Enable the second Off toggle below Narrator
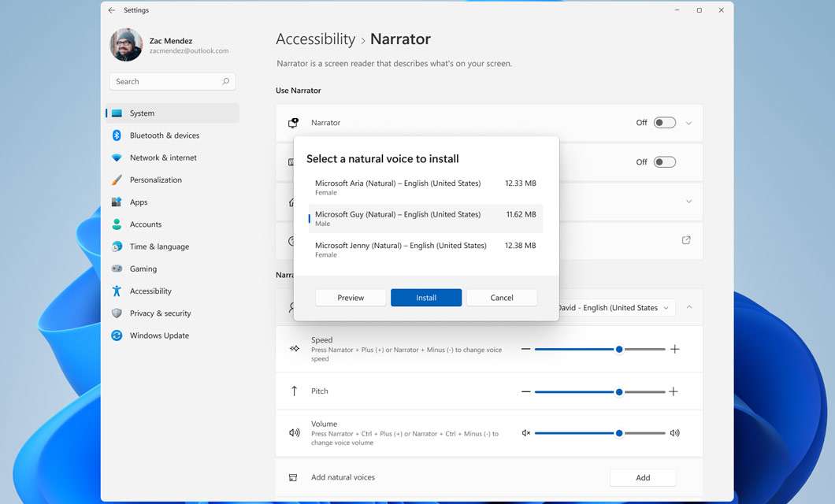The height and width of the screenshot is (504, 835). click(x=664, y=161)
